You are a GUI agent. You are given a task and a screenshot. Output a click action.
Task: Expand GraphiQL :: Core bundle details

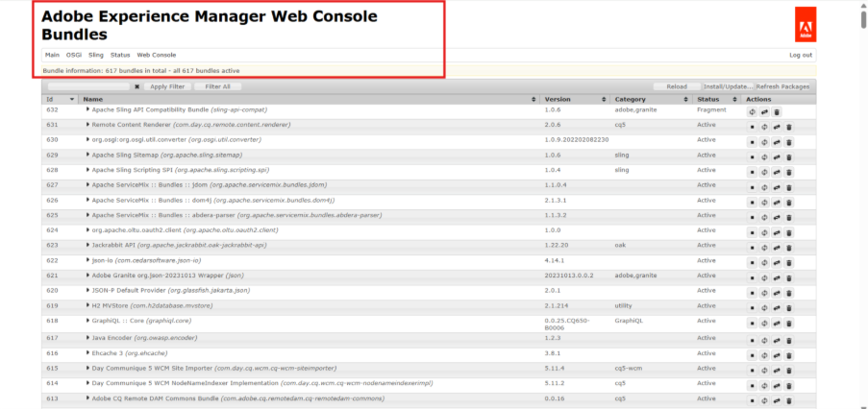(x=87, y=320)
